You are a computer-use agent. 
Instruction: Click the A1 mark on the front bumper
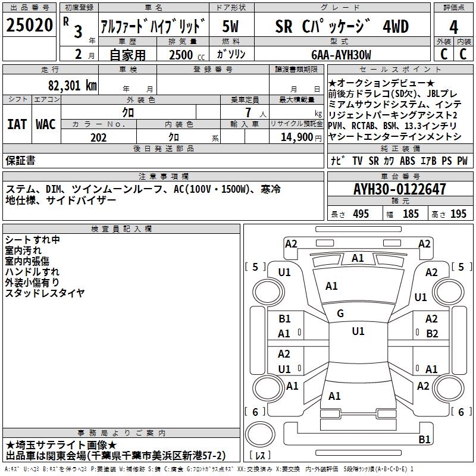(x=358, y=258)
